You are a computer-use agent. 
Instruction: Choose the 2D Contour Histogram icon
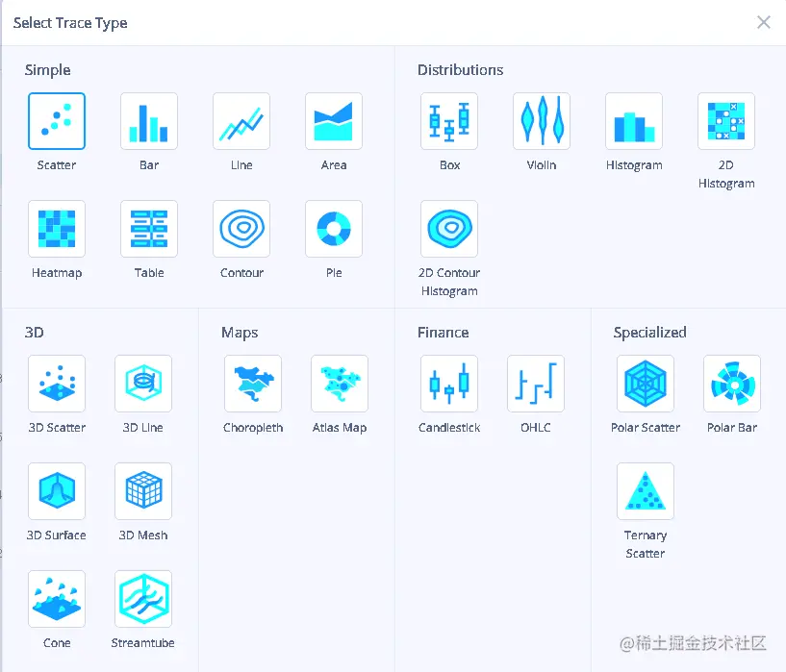449,229
